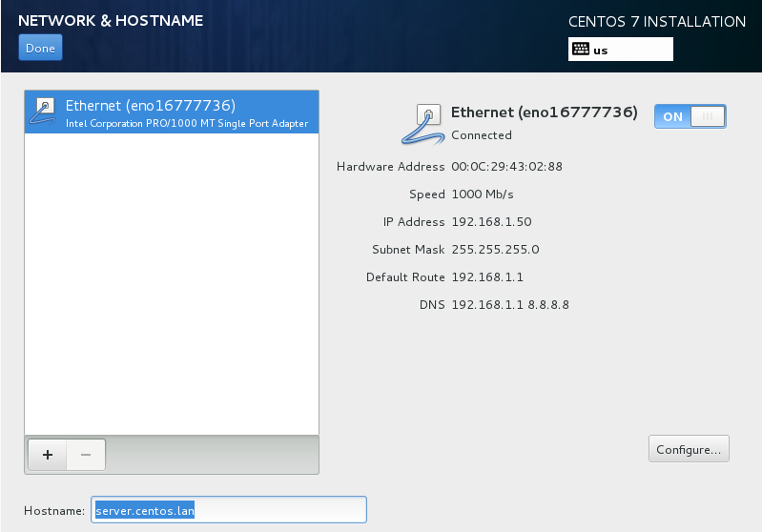Click the empty area of the device list

(172, 286)
